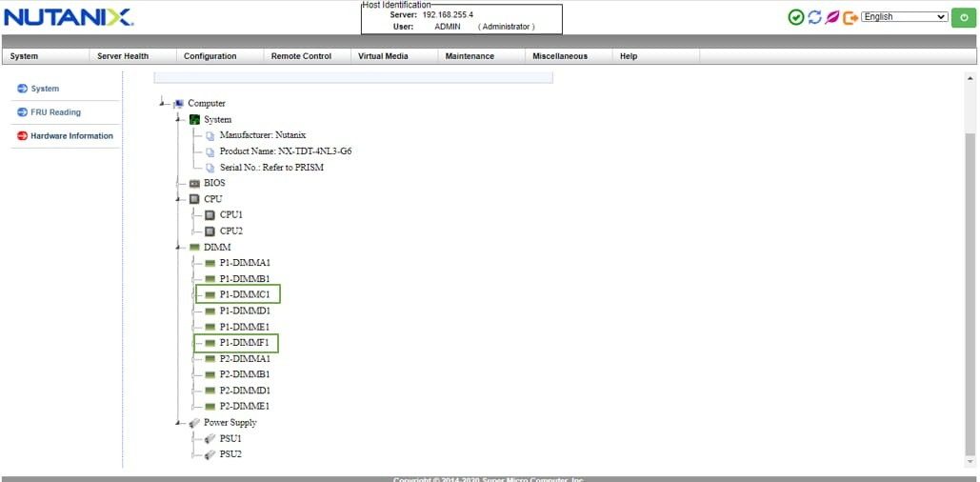Open the Remote Control menu
The image size is (980, 482).
[301, 56]
